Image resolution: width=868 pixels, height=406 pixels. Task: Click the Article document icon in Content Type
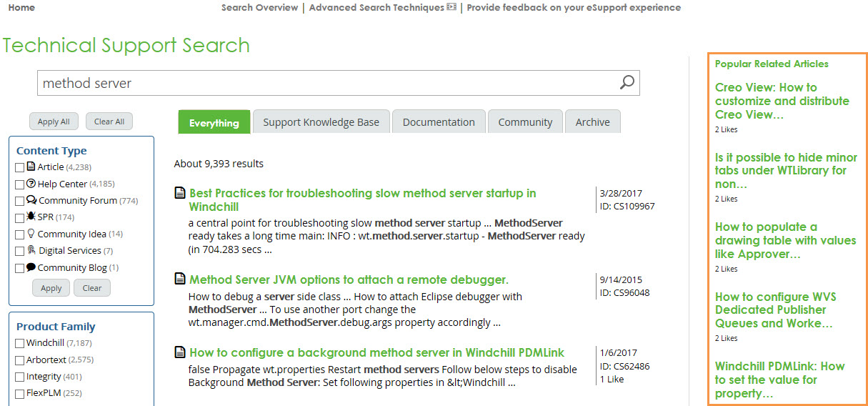(x=31, y=167)
